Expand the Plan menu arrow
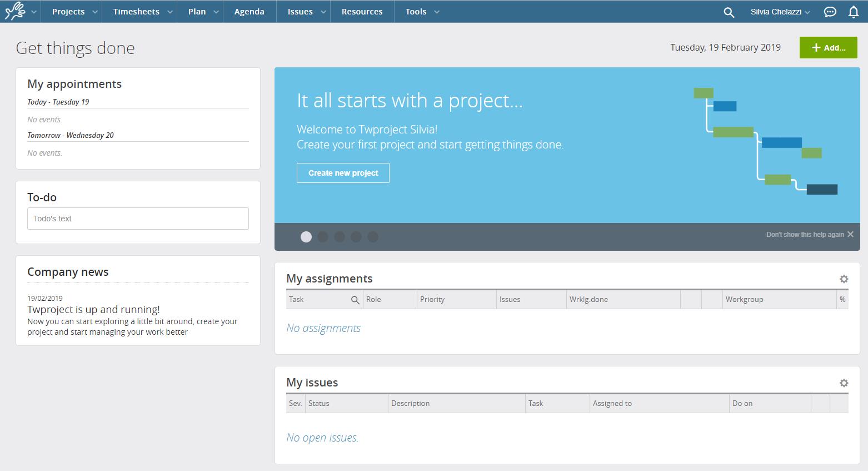The width and height of the screenshot is (868, 471). point(216,12)
